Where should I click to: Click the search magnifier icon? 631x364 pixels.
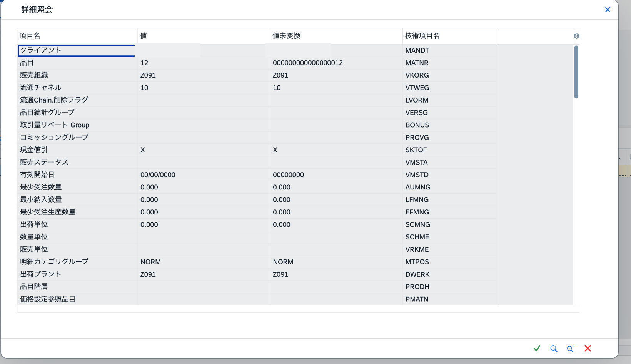click(554, 348)
